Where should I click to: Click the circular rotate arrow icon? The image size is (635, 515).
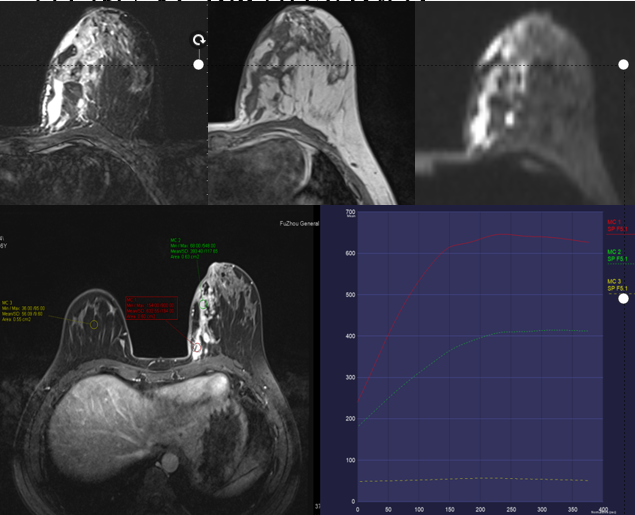tap(198, 40)
